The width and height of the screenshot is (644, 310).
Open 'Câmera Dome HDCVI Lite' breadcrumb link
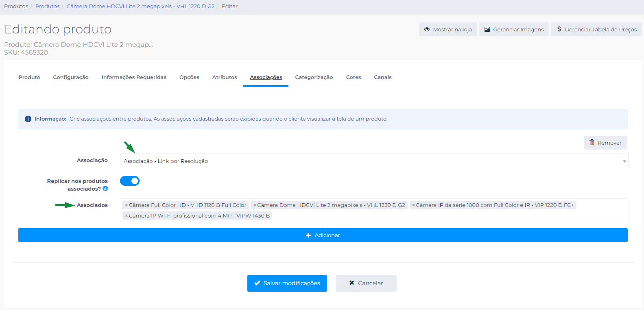pyautogui.click(x=140, y=7)
